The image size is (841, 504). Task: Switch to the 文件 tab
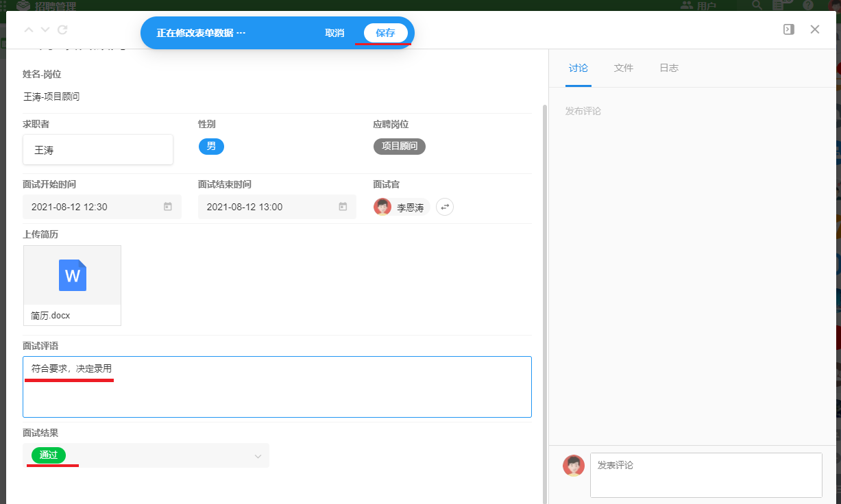[623, 68]
